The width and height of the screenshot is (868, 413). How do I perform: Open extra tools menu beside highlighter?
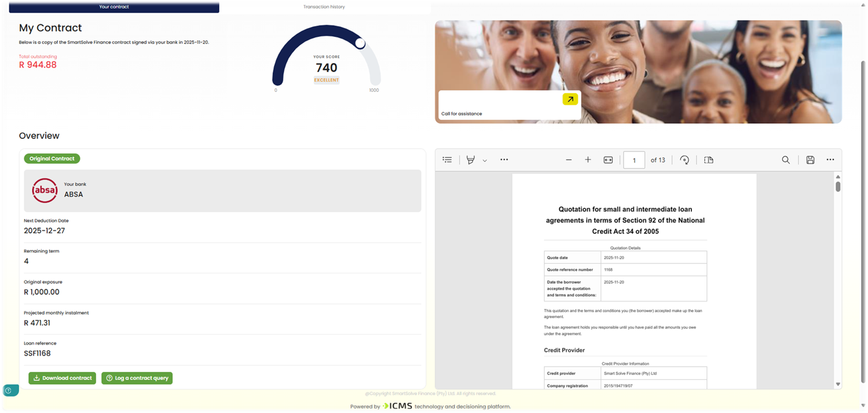coord(504,160)
